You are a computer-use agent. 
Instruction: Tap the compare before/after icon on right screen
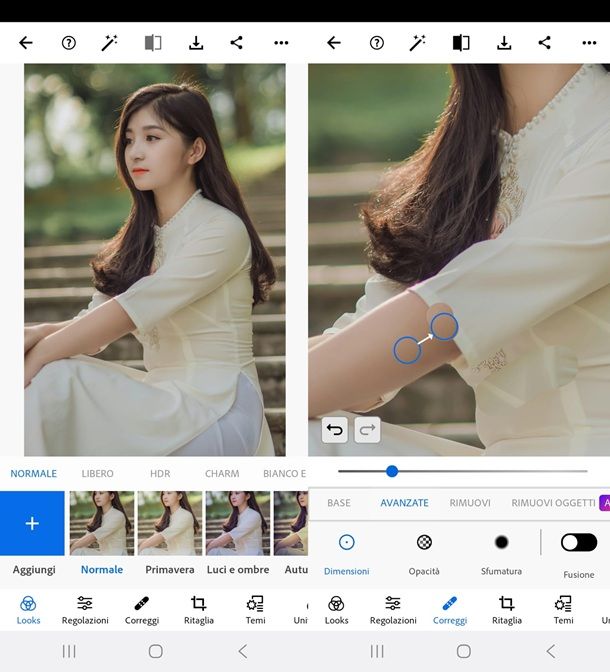click(x=461, y=43)
